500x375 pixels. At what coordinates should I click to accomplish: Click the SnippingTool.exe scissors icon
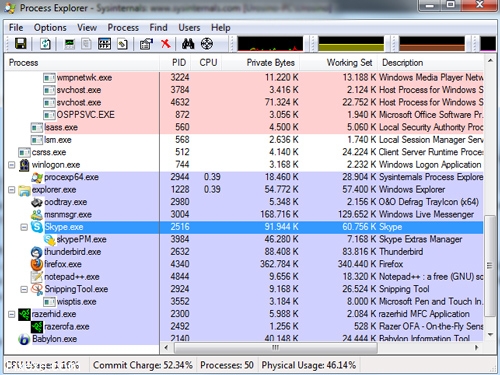point(37,289)
